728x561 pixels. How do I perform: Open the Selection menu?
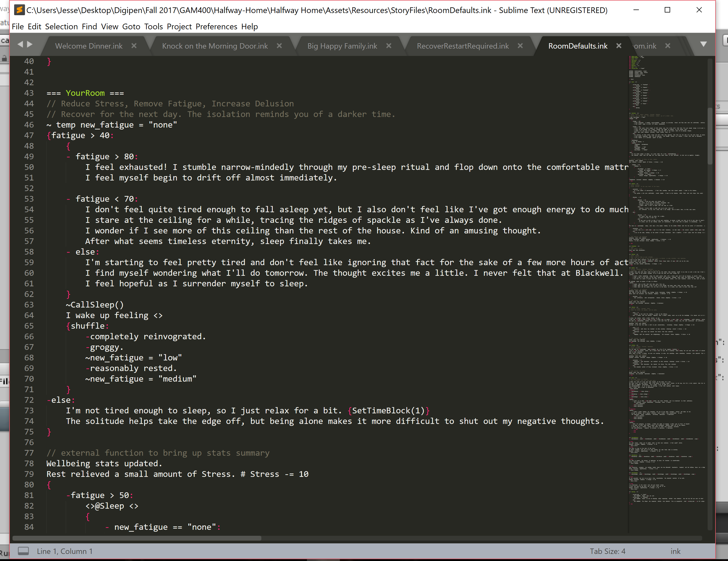(x=61, y=26)
